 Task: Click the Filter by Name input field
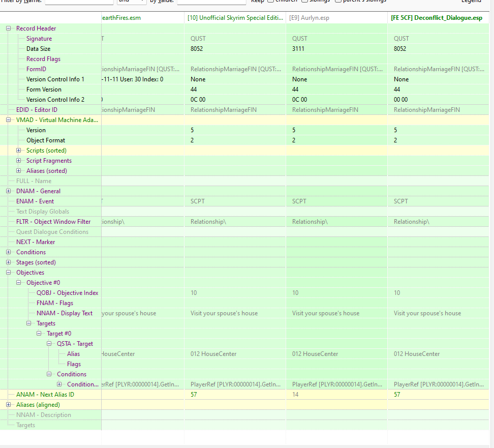coord(79,2)
